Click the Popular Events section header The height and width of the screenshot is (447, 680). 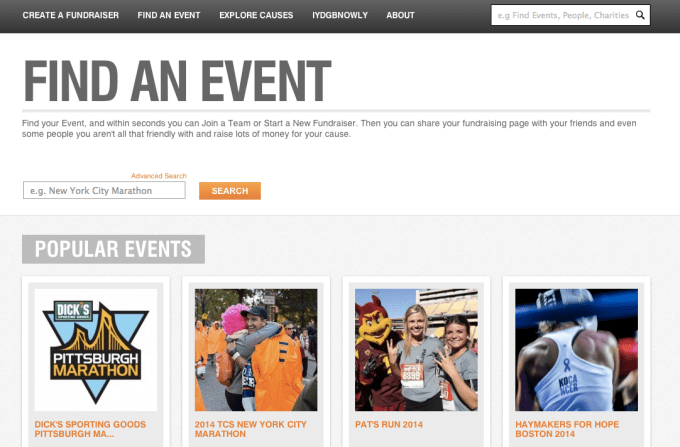pyautogui.click(x=113, y=249)
